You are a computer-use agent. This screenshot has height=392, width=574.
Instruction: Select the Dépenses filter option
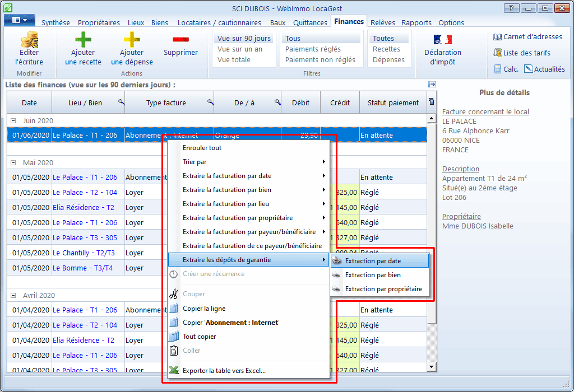(388, 59)
